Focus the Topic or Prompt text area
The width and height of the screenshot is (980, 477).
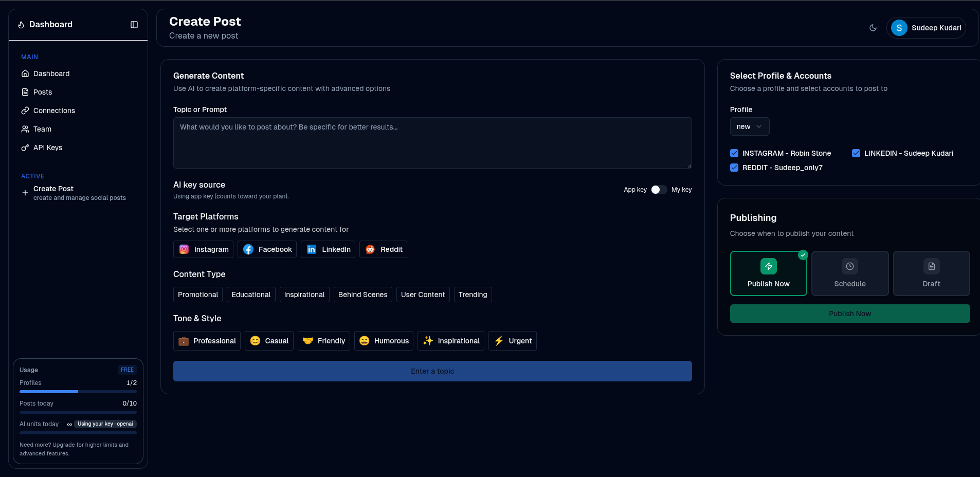click(432, 143)
